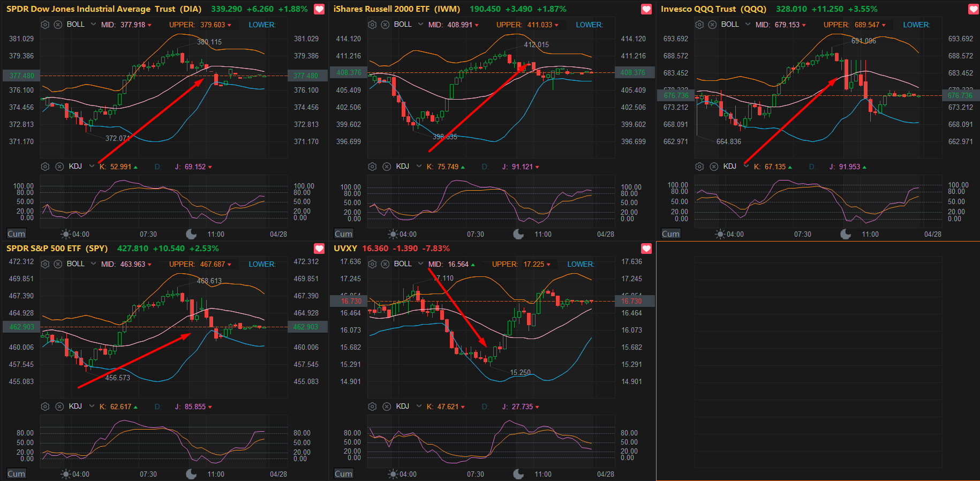Remove KDJ indicator from UVXY chart

[387, 407]
